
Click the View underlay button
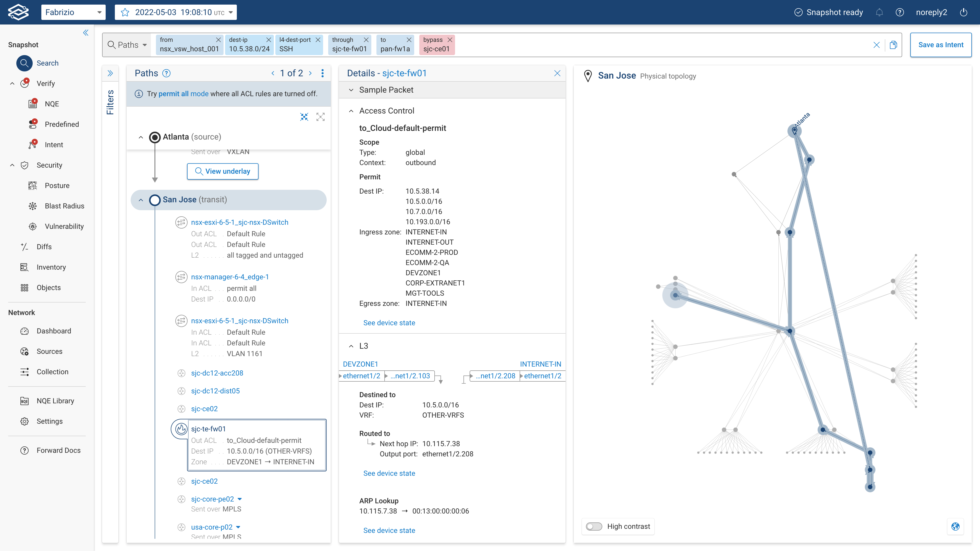click(x=223, y=171)
